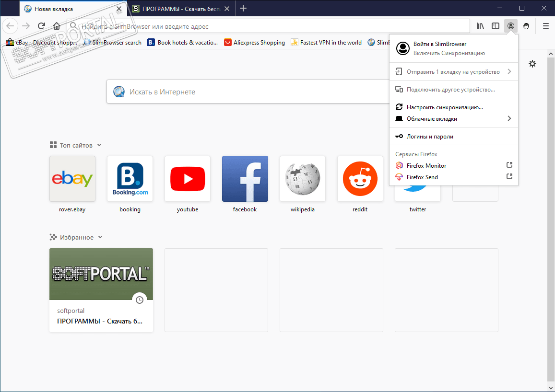Image resolution: width=555 pixels, height=392 pixels.
Task: Go back using the back arrow
Action: click(x=10, y=26)
